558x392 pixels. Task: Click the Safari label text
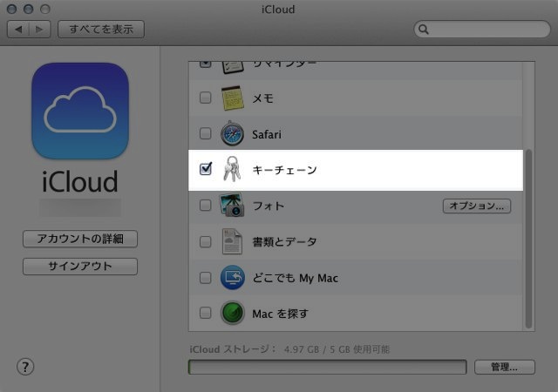click(x=267, y=134)
